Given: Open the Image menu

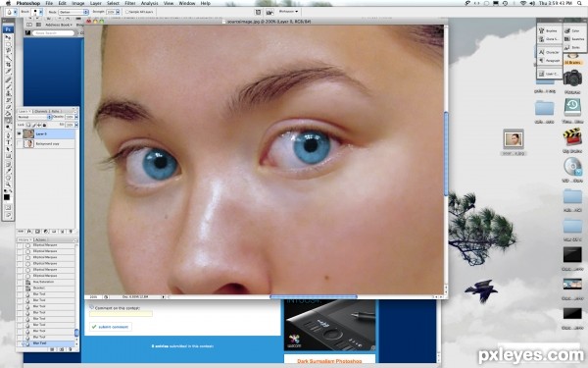Looking at the screenshot, I should 78,3.
